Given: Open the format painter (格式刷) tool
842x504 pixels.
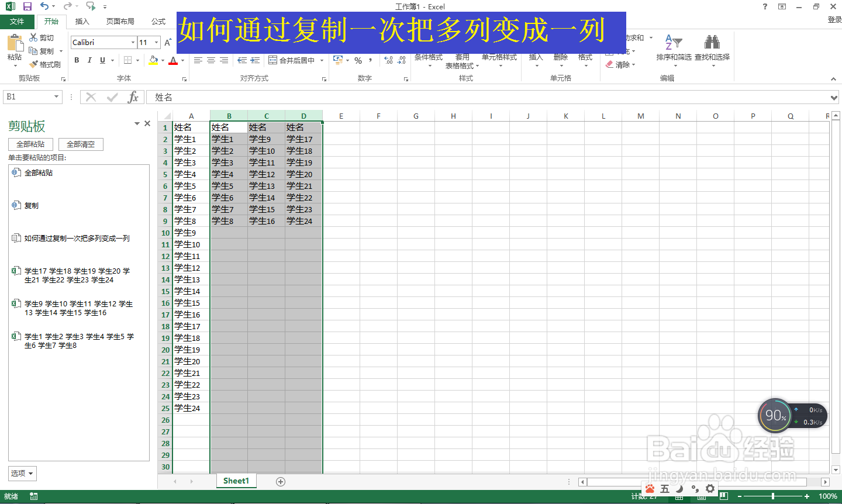Looking at the screenshot, I should tap(46, 64).
